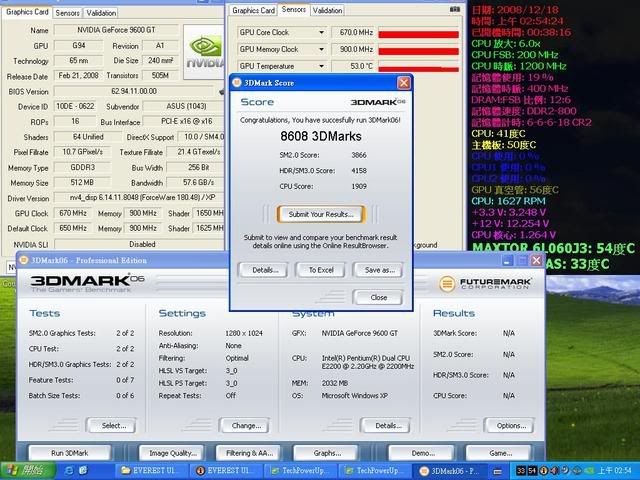Viewport: 640px width, 480px height.
Task: Select Validation tab in left GPU-Z window
Action: [x=101, y=13]
